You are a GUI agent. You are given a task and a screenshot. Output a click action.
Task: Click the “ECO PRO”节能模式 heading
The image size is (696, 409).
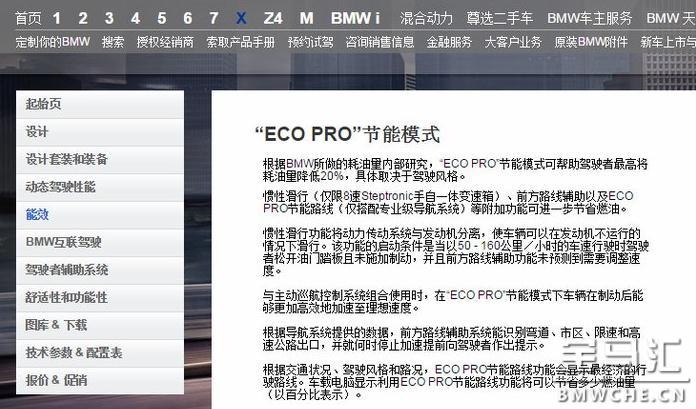[348, 134]
